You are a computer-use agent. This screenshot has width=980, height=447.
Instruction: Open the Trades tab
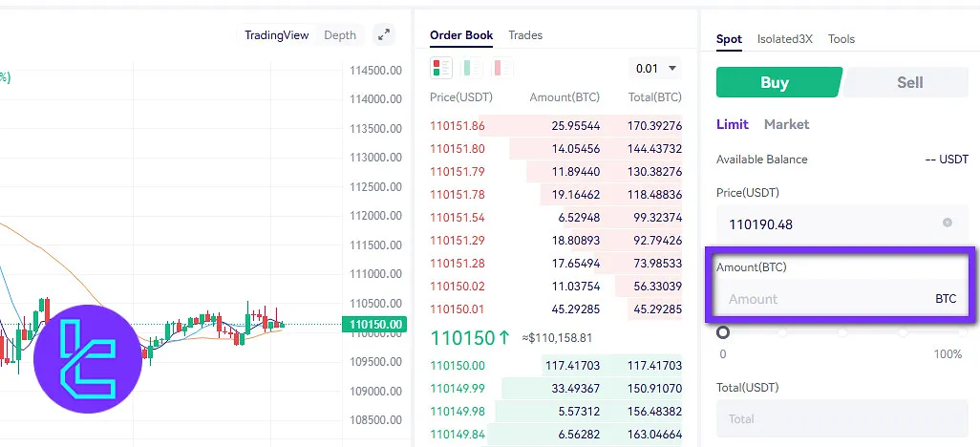coord(525,35)
